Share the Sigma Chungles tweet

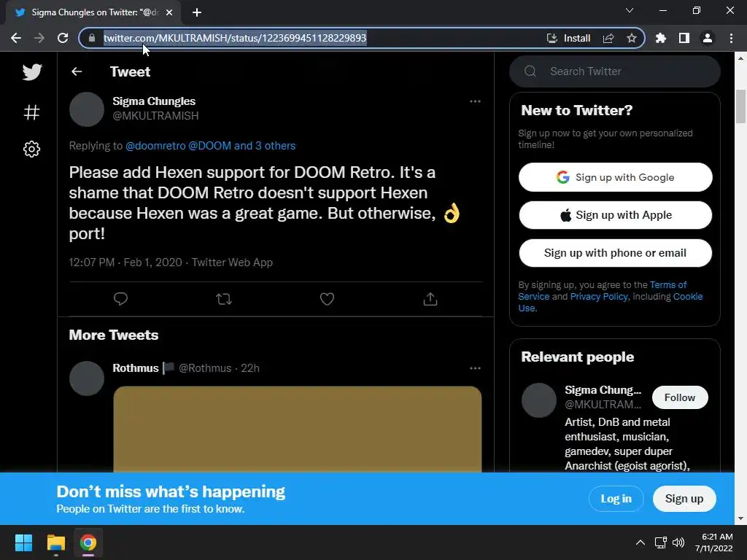pyautogui.click(x=430, y=298)
